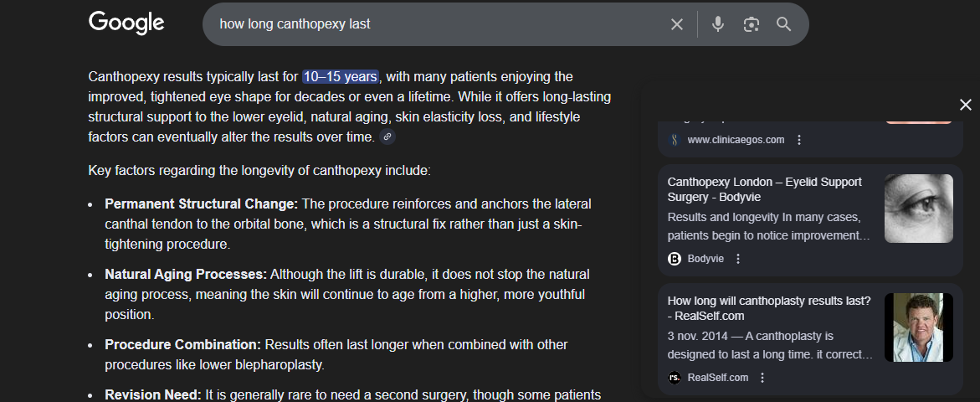Click the clinicaegos site favicon
980x402 pixels.
675,140
